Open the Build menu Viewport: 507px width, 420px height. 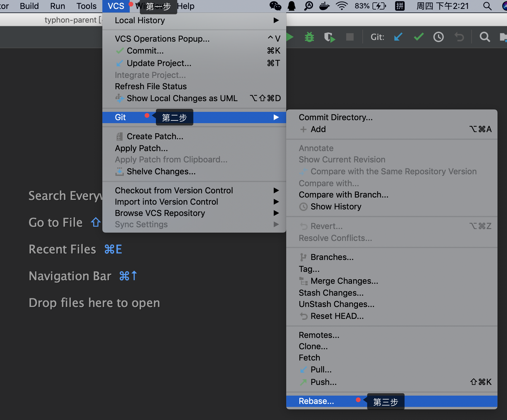pyautogui.click(x=29, y=6)
